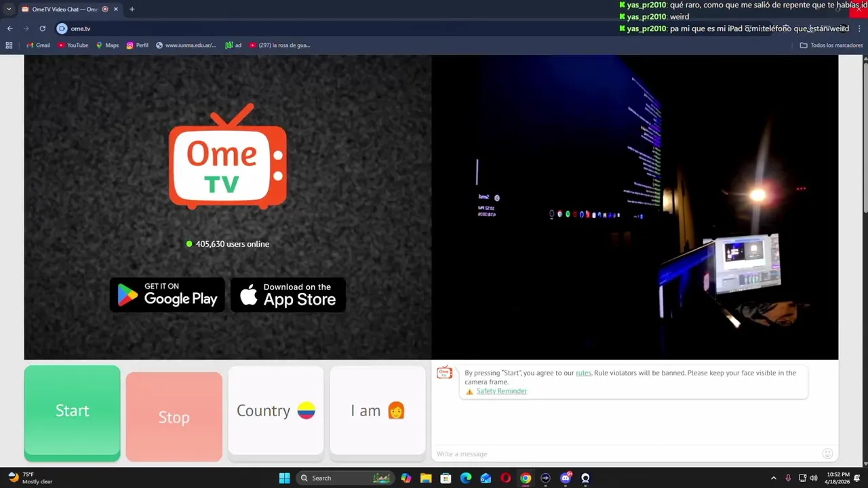Open the Maps bookmark
868x488 pixels.
pos(107,45)
